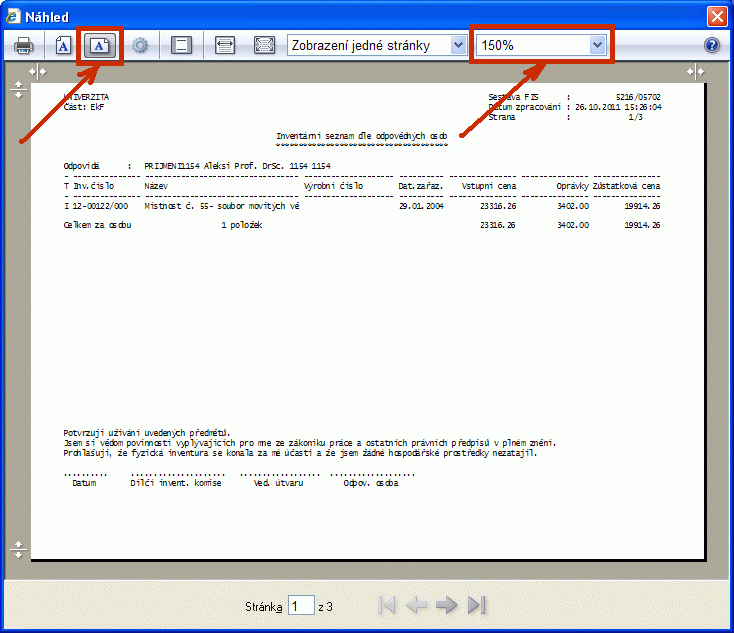Click the 'Dat.zařaz.' column header

coord(420,186)
